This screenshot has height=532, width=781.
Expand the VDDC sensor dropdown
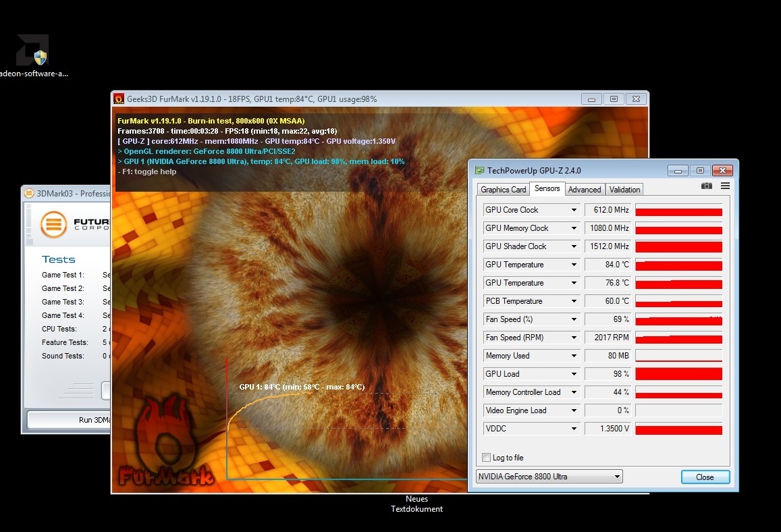pos(574,429)
